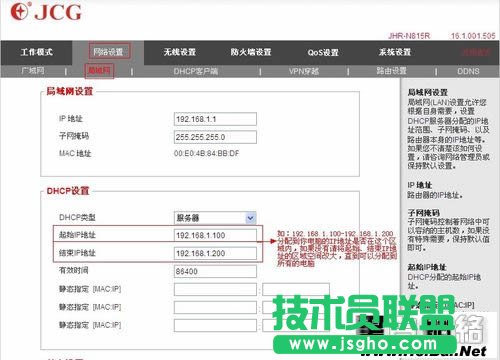Open the 防火墙设置 menu
This screenshot has height=360, width=500.
251,52
